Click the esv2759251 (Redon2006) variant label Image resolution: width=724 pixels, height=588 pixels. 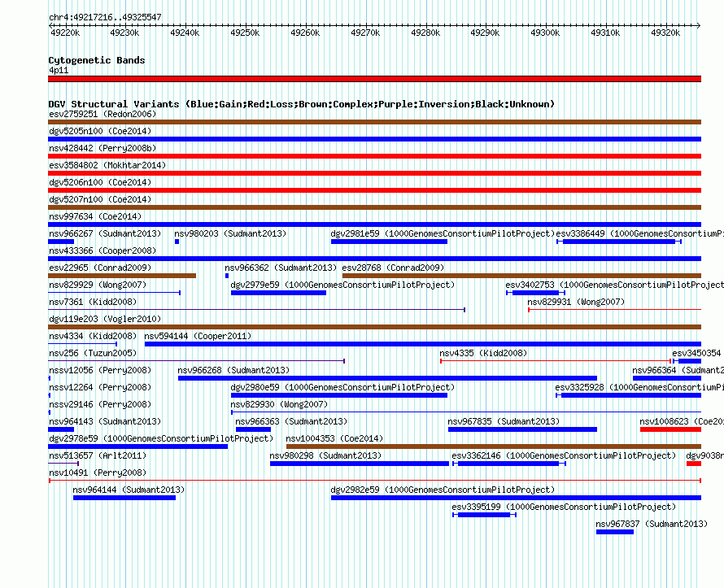click(102, 114)
